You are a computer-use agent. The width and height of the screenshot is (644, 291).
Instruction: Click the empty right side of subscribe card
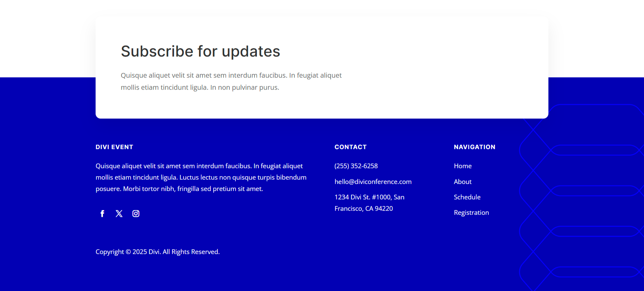coord(453,67)
